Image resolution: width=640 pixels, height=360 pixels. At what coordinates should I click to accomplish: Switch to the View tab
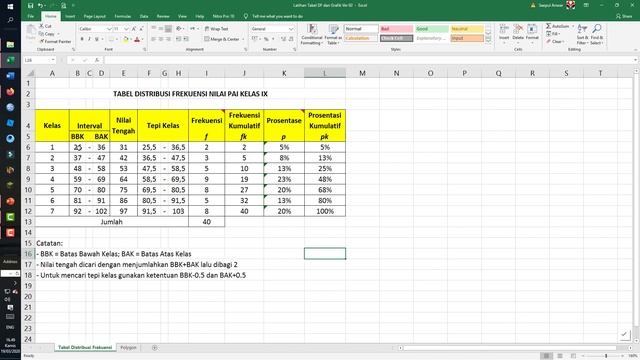point(182,16)
